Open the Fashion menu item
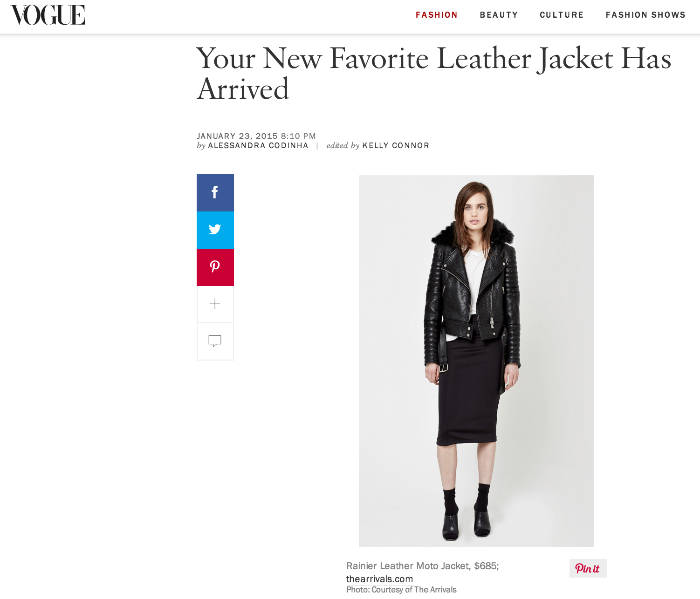This screenshot has height=599, width=700. (437, 15)
